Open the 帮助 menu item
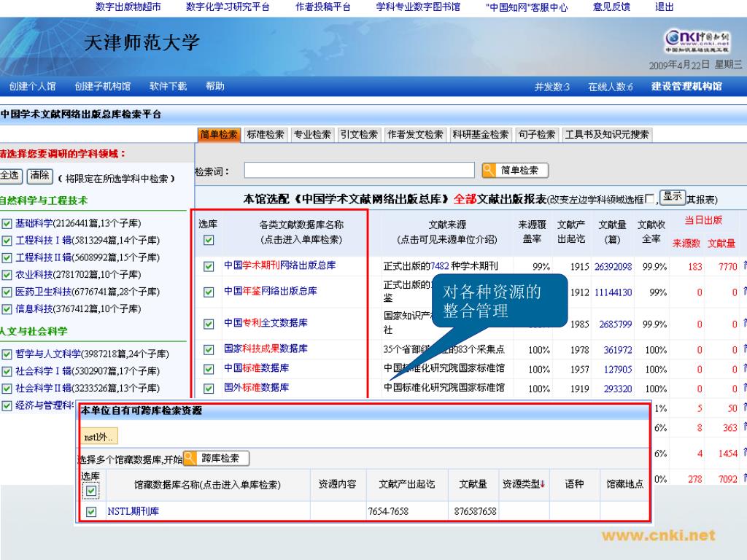 (x=215, y=86)
